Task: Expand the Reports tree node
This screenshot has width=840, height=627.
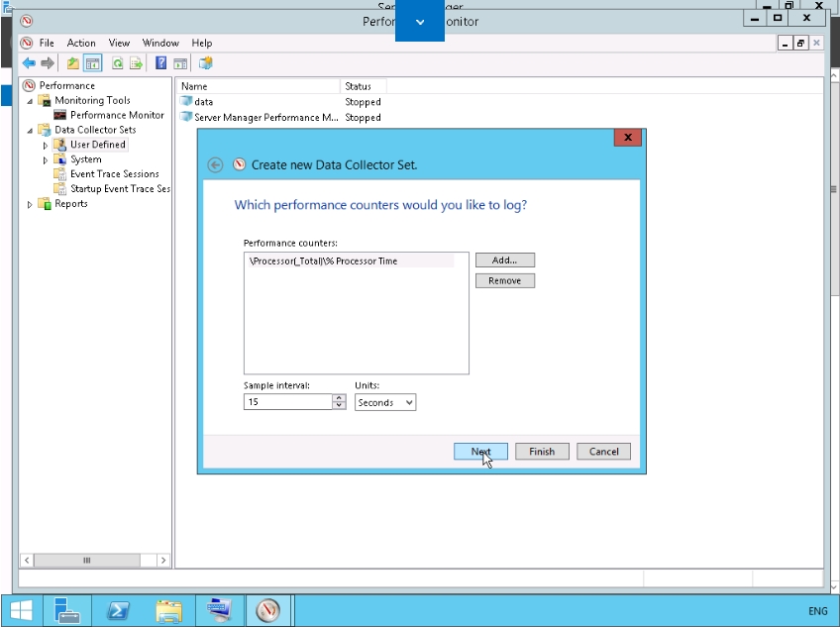Action: [30, 205]
